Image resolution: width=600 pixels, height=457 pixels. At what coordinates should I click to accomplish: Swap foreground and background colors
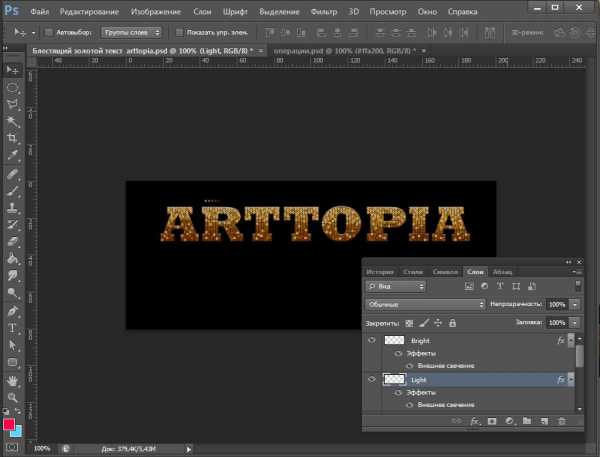point(18,411)
